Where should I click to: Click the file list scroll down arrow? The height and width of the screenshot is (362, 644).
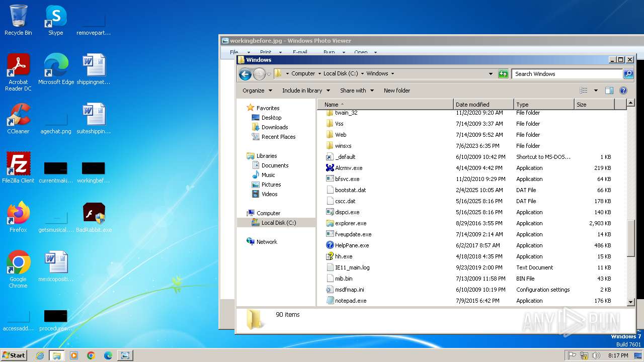pyautogui.click(x=631, y=302)
